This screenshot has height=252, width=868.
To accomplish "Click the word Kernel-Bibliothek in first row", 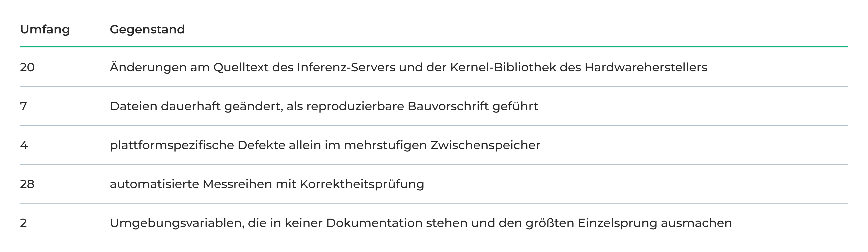I will click(x=503, y=67).
